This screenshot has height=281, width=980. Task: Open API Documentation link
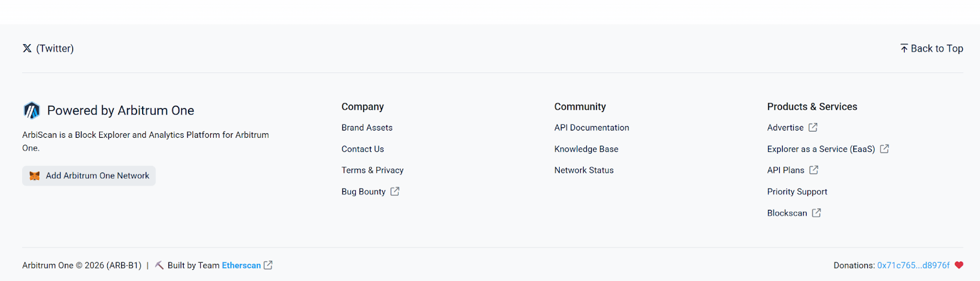click(x=592, y=127)
